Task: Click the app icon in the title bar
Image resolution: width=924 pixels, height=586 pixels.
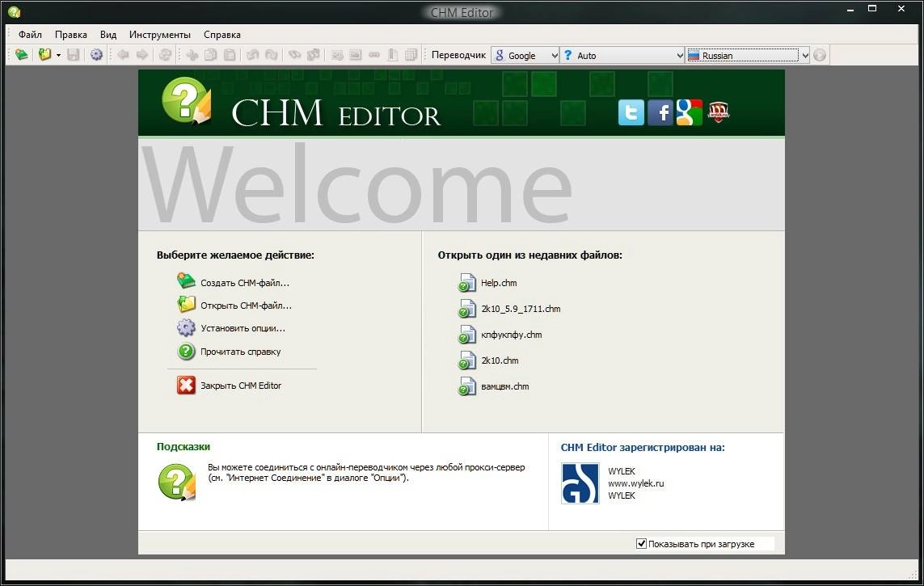Action: tap(15, 11)
